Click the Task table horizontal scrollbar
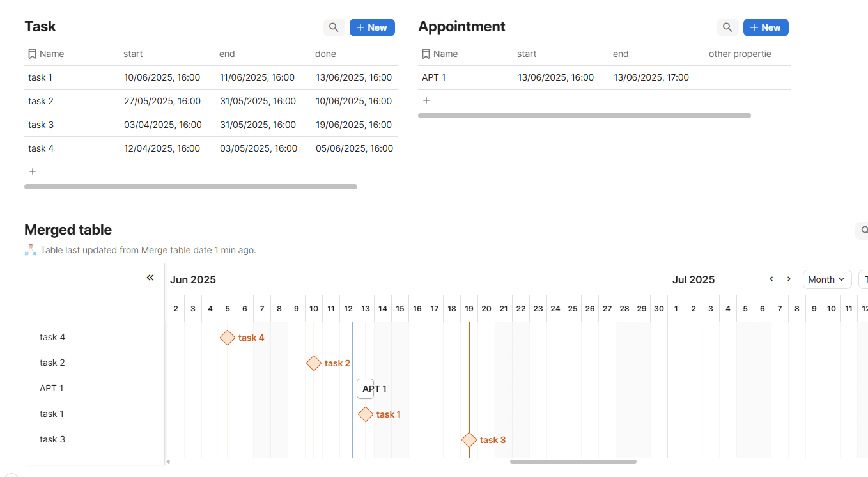Image resolution: width=868 pixels, height=477 pixels. [190, 187]
